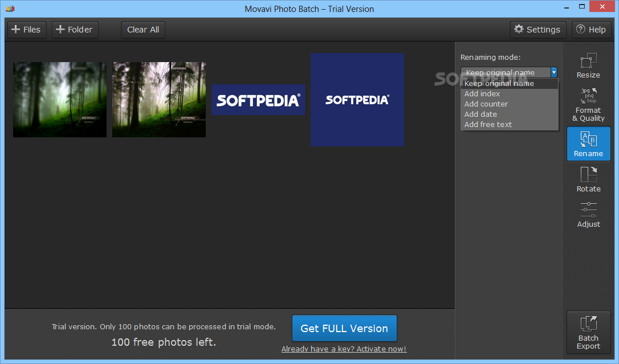The width and height of the screenshot is (619, 364).
Task: Select the square Softpedia logo thumbnail
Action: tap(357, 100)
